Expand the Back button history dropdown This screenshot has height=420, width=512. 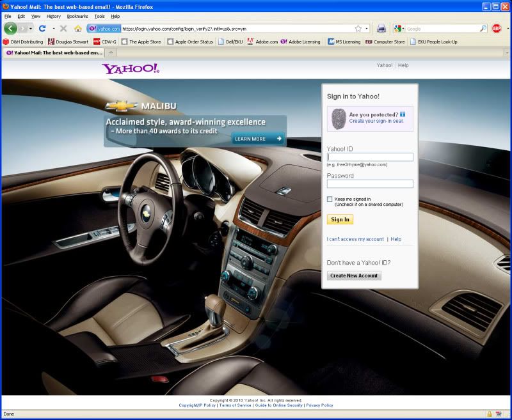click(30, 29)
